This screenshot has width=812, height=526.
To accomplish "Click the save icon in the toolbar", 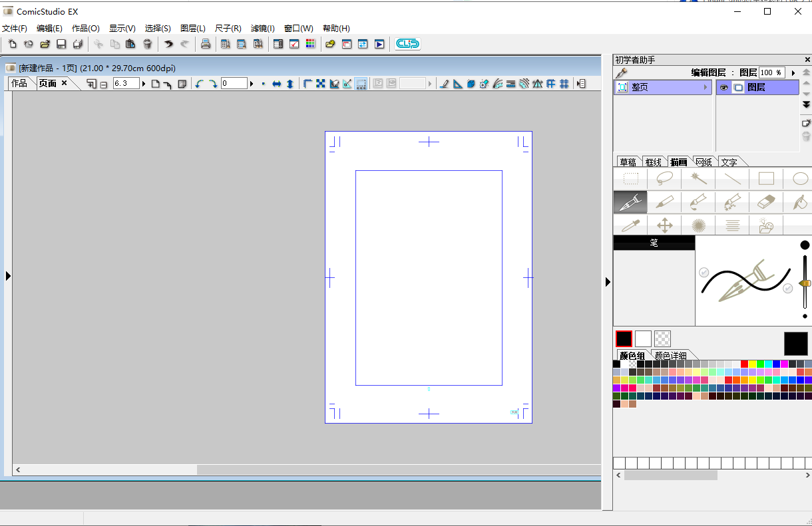I will pos(61,44).
